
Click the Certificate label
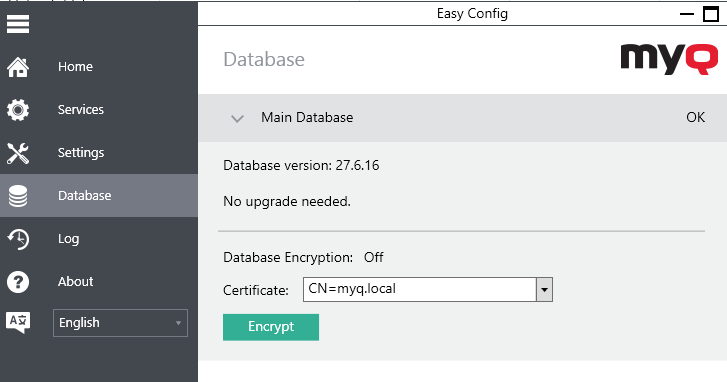(256, 291)
